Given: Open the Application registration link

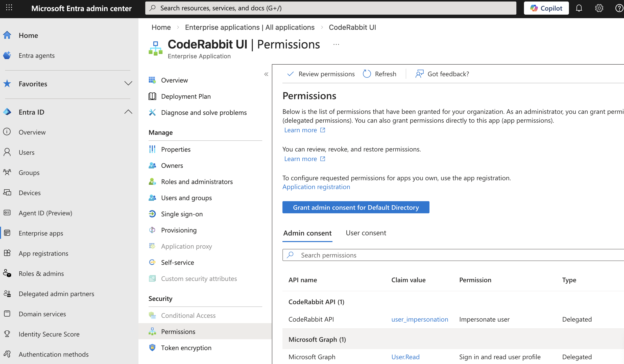Looking at the screenshot, I should (x=316, y=187).
